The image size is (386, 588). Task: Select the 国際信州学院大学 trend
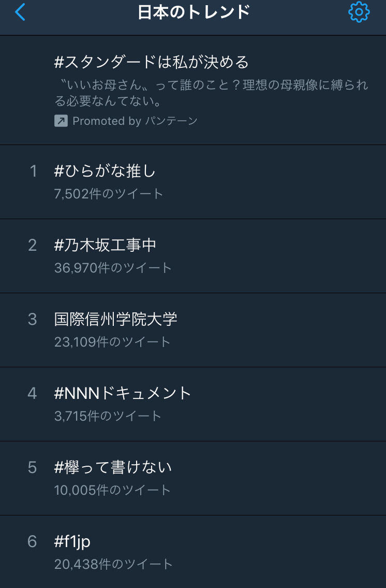point(116,319)
